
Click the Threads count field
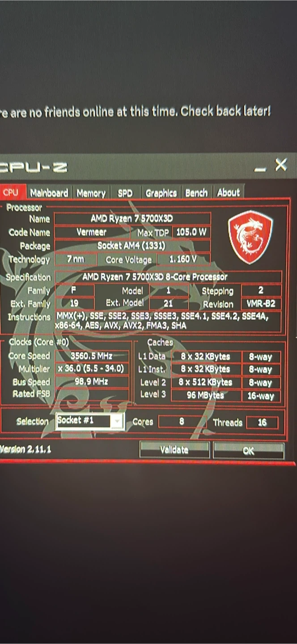pos(262,423)
